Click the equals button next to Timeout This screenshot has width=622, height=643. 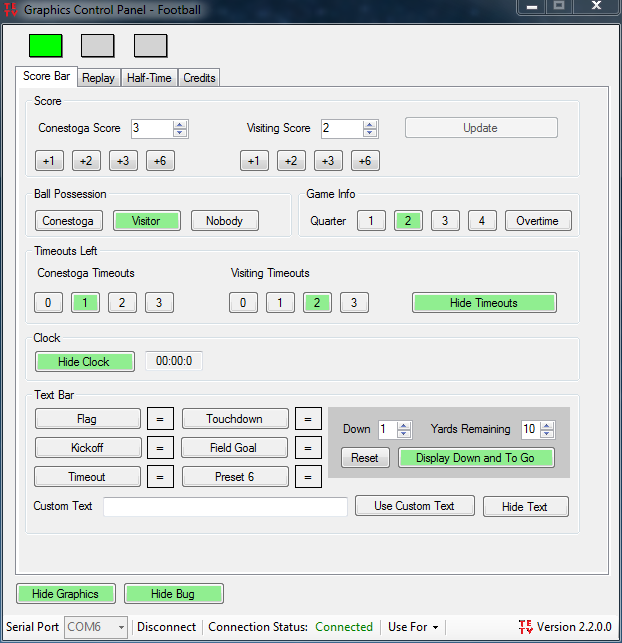click(x=160, y=477)
